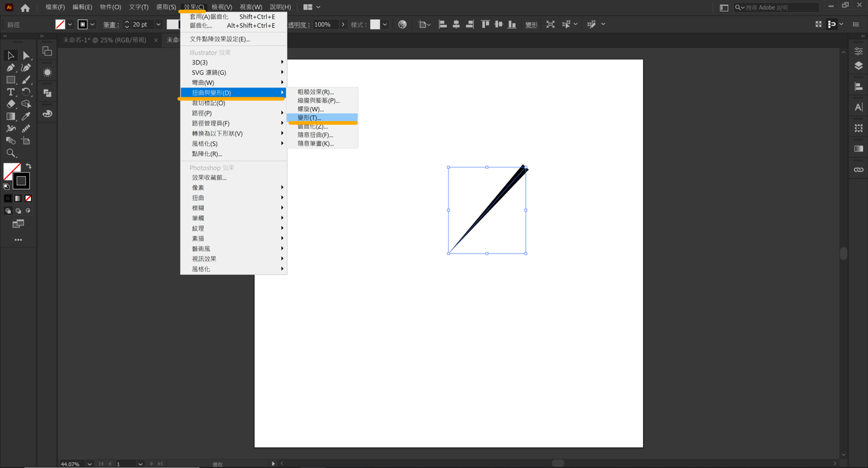Expand the 3D(3) effect submenu
Image resolution: width=868 pixels, height=468 pixels.
(x=233, y=63)
